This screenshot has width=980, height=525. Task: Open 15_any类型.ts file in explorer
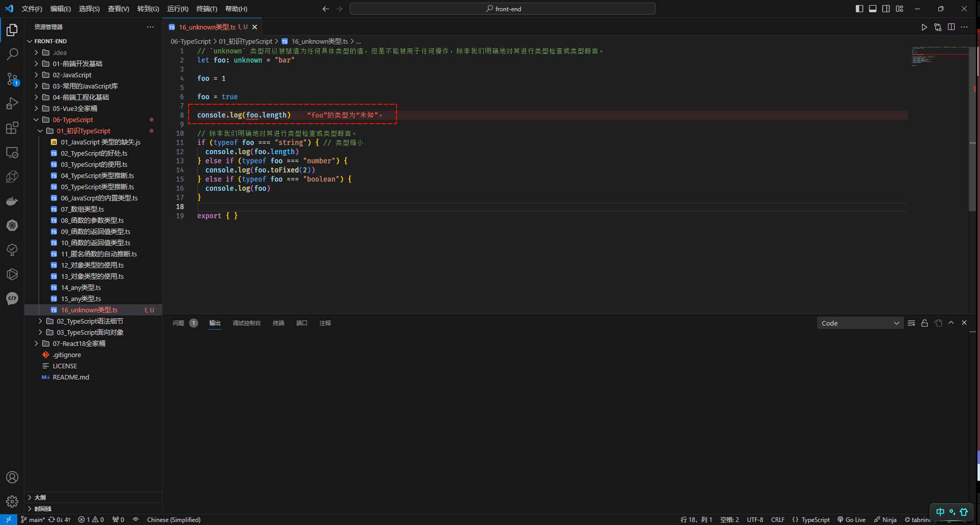click(81, 299)
